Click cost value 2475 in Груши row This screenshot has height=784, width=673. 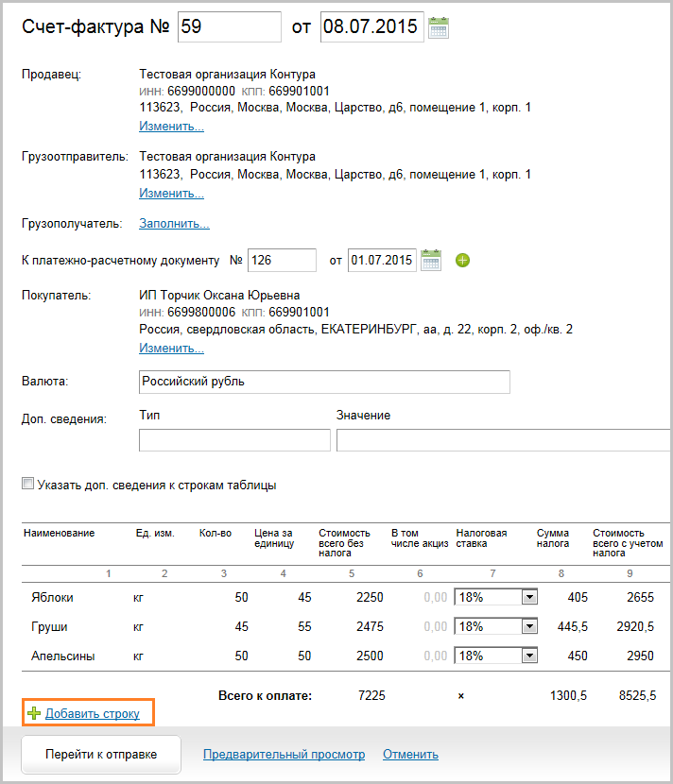click(370, 626)
